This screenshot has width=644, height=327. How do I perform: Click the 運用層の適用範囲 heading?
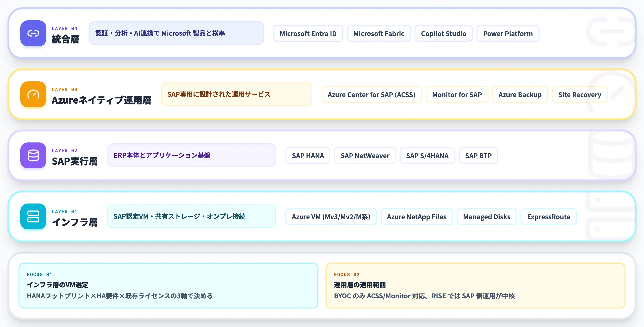[x=360, y=285]
